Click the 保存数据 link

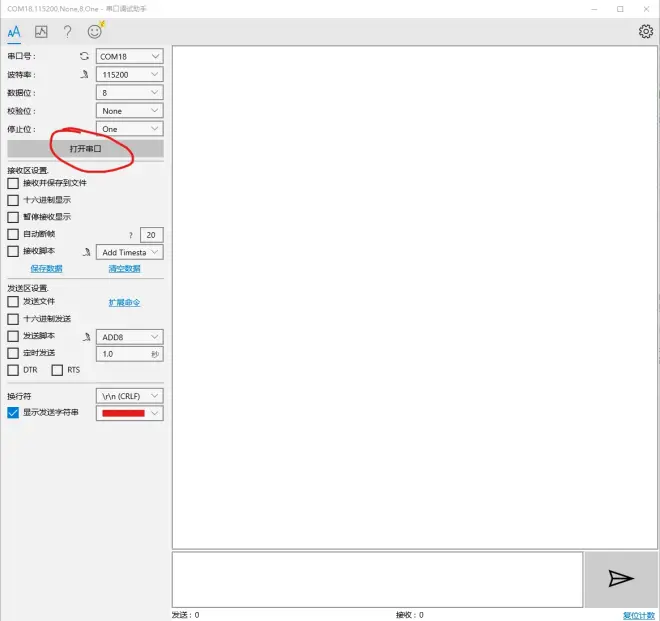[x=46, y=268]
